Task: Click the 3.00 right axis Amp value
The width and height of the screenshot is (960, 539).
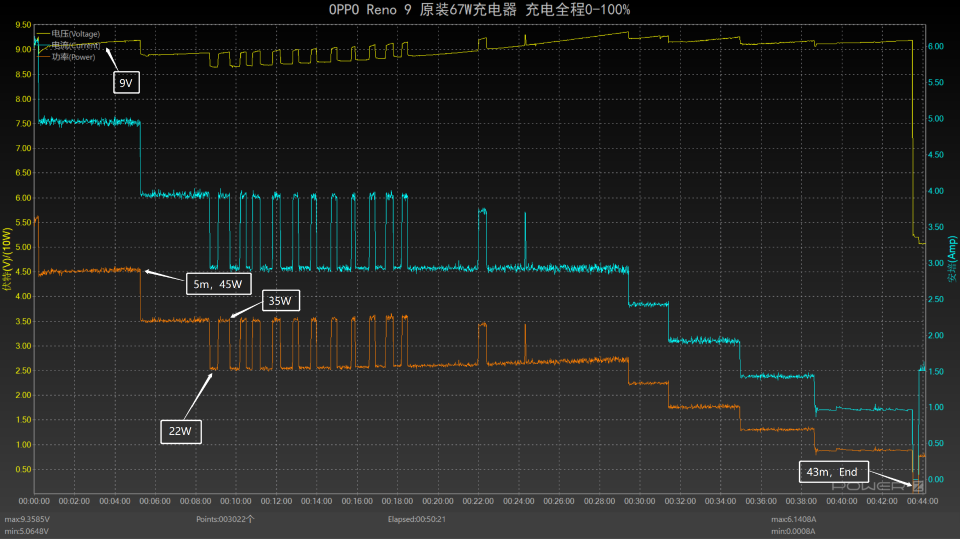Action: [x=936, y=263]
